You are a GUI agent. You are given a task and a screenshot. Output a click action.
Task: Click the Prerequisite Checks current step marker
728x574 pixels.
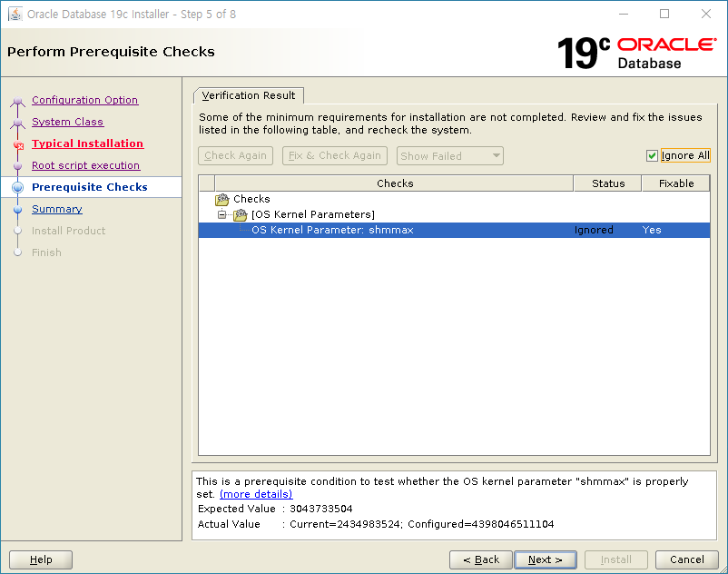17,187
